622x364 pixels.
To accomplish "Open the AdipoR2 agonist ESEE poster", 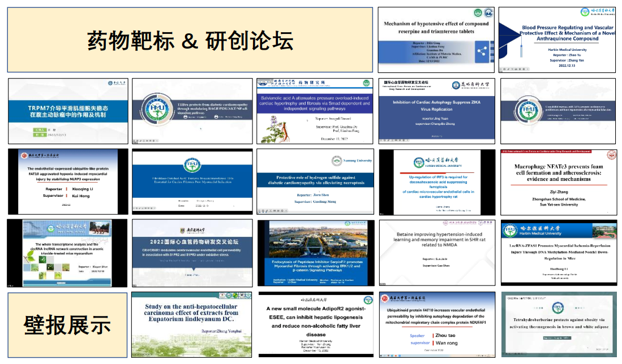I will (315, 324).
